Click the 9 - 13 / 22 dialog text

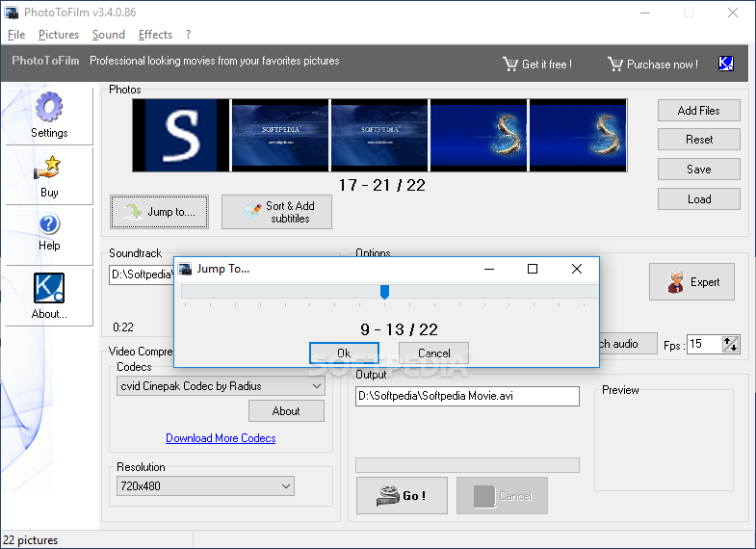coord(400,329)
